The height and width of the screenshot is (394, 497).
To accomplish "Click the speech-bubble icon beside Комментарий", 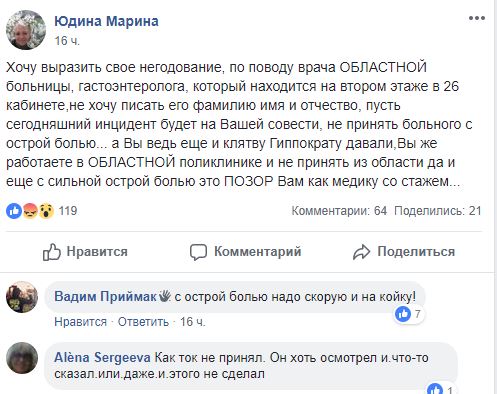I will point(198,252).
